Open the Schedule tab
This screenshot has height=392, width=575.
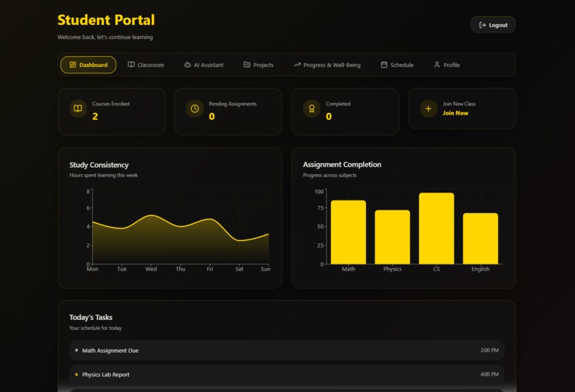(x=397, y=65)
